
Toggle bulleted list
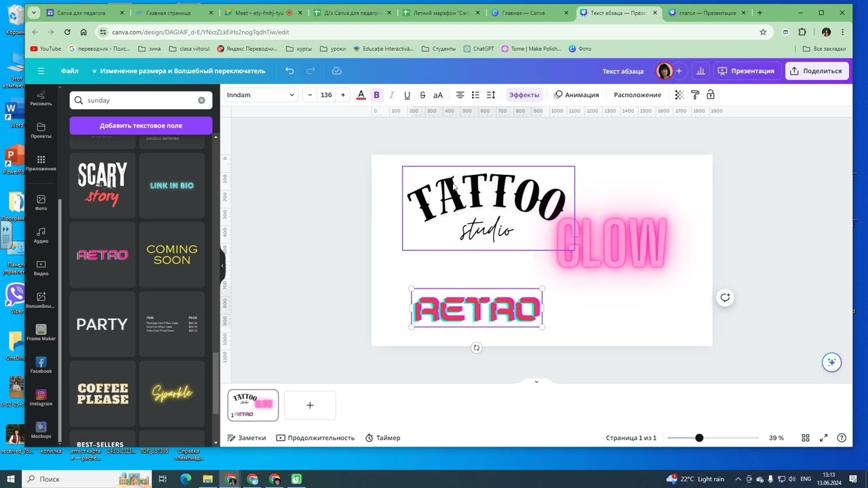tap(475, 95)
